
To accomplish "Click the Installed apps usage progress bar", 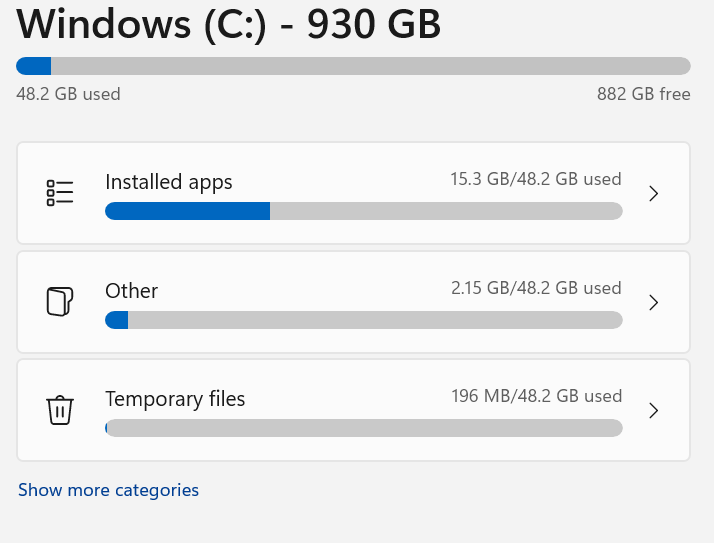I will pos(363,211).
